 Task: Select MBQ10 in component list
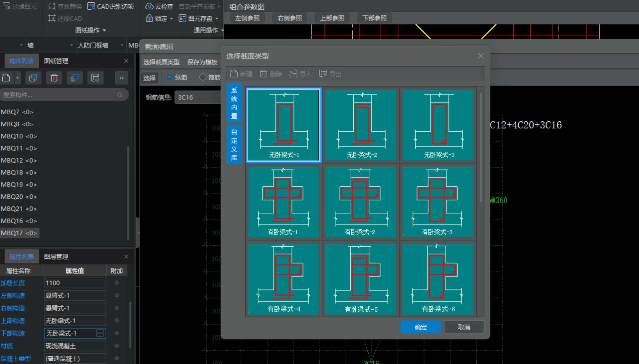tap(19, 136)
